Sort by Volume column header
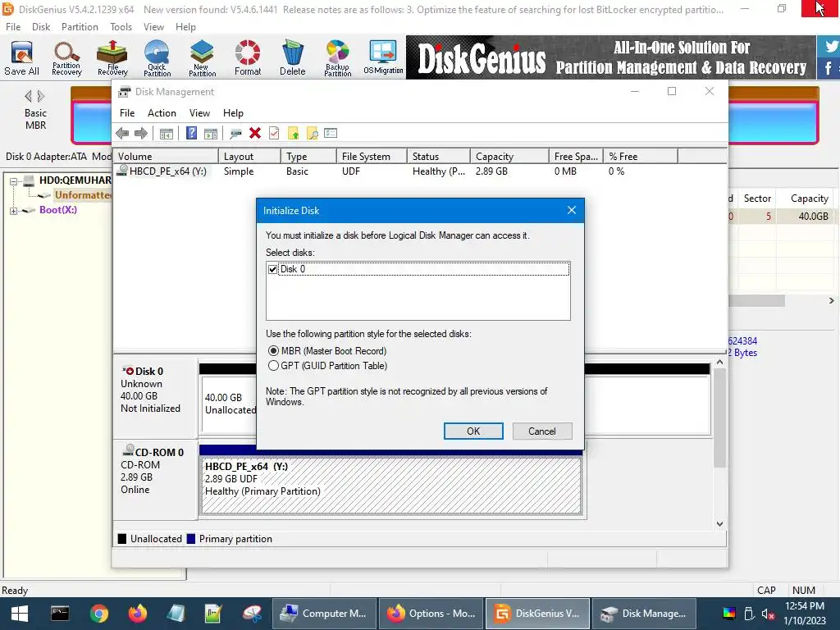This screenshot has width=840, height=630. [166, 157]
